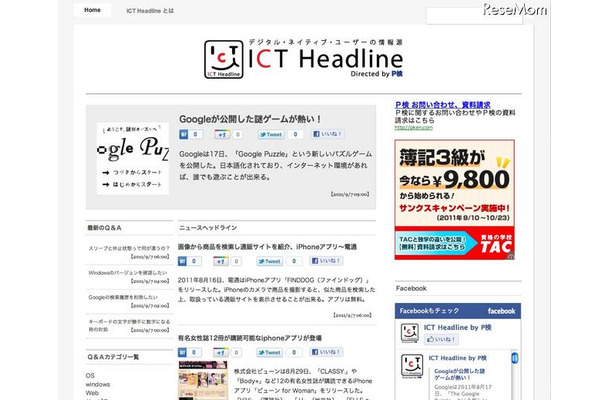The width and height of the screenshot is (610, 400).
Task: Open ICT Headline by P検 Facebook page title
Action: pos(458,328)
